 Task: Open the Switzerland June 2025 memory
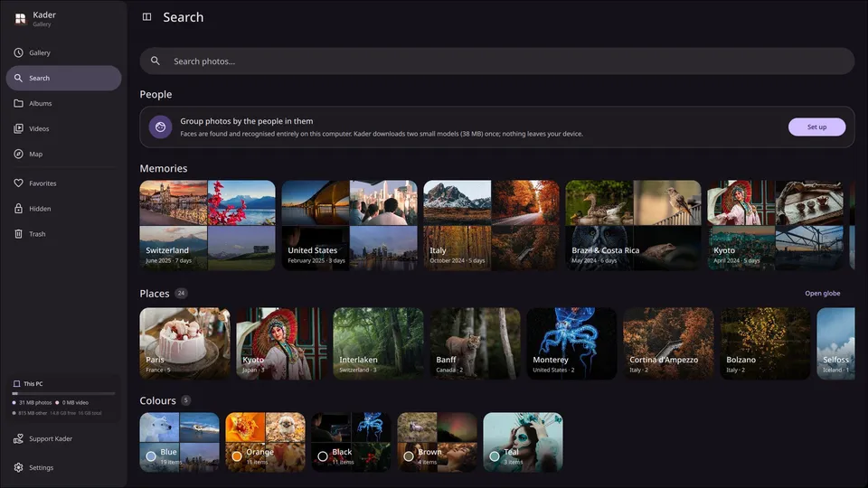(207, 225)
